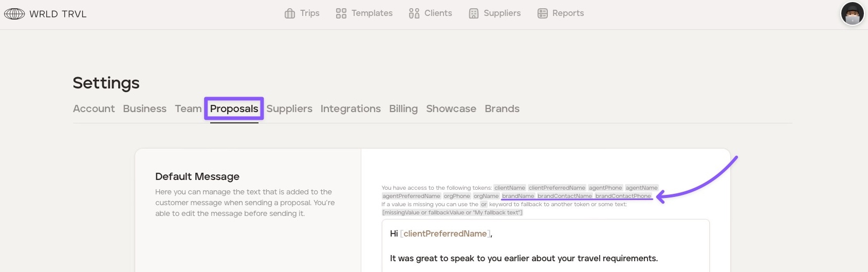Viewport: 868px width, 272px height.
Task: Select the Team settings tab
Action: point(188,109)
